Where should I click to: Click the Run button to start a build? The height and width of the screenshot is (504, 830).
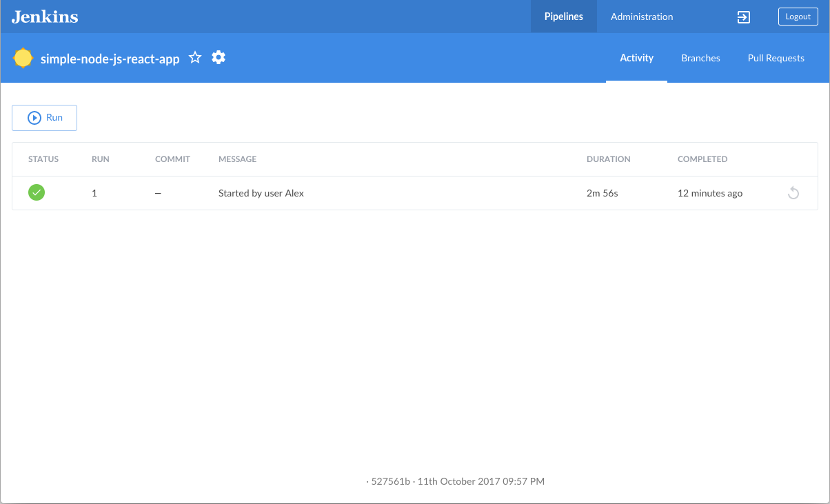[x=45, y=118]
